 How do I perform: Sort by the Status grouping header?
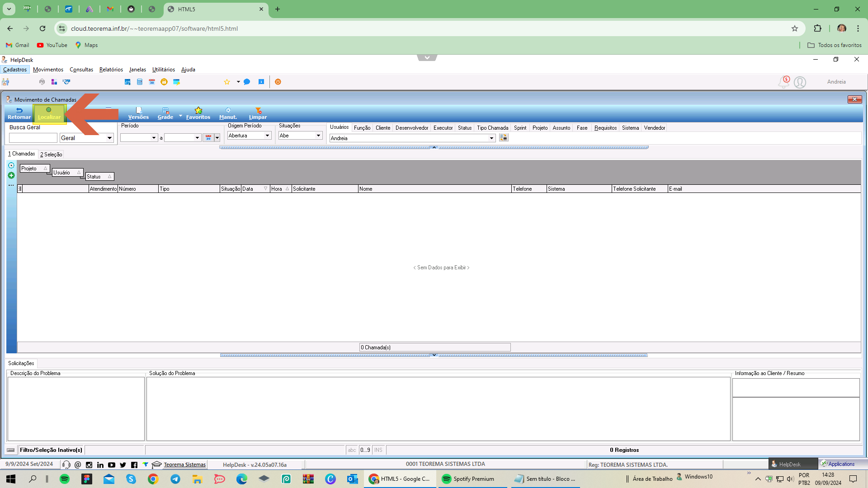tap(99, 177)
